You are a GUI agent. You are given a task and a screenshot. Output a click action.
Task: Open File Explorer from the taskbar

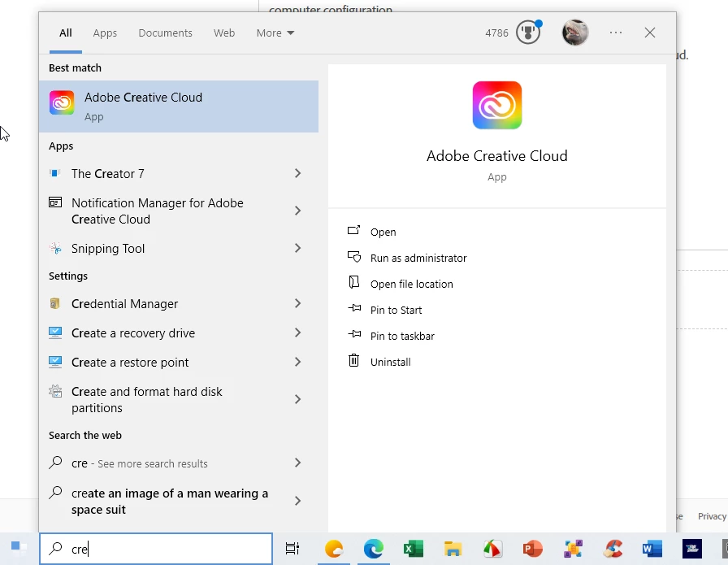pos(453,549)
